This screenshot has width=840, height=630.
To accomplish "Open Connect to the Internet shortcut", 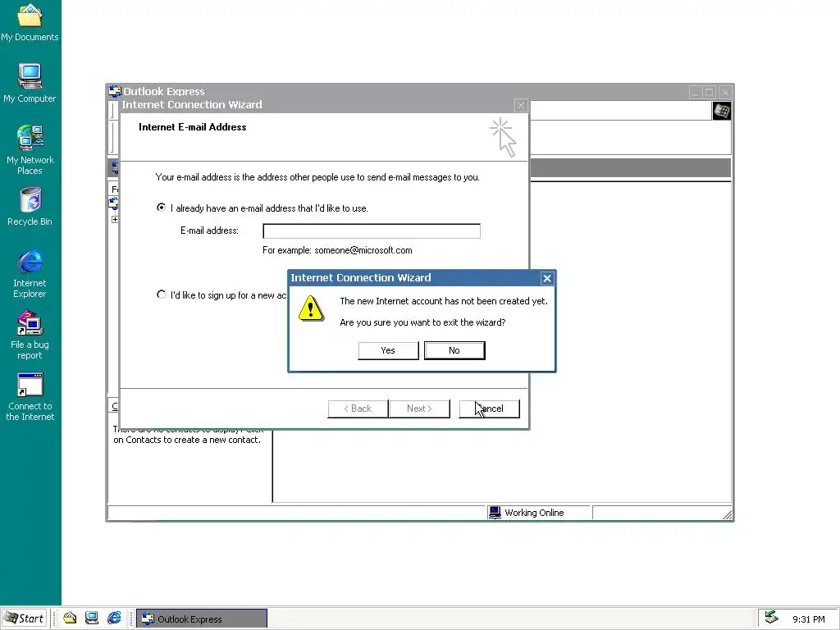I will (30, 396).
